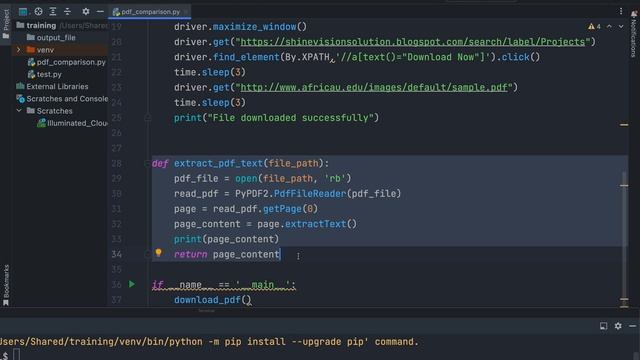
Task: Go to previous highlighted problem arrow
Action: click(x=609, y=27)
